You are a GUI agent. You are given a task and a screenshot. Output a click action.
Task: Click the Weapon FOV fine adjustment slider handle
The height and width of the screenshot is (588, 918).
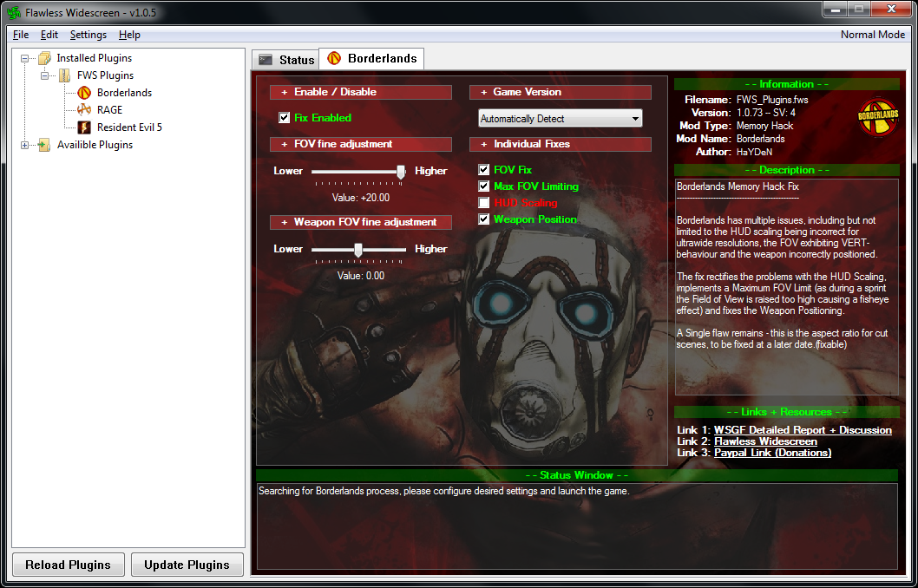[358, 250]
